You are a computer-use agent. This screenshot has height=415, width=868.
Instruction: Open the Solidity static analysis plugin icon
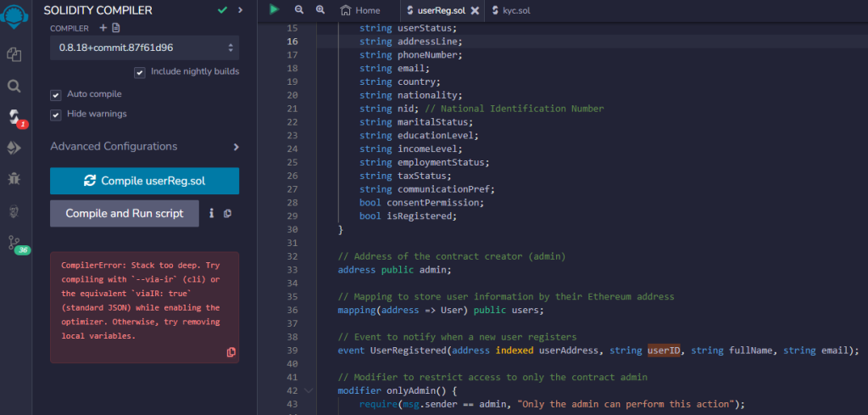tap(14, 211)
